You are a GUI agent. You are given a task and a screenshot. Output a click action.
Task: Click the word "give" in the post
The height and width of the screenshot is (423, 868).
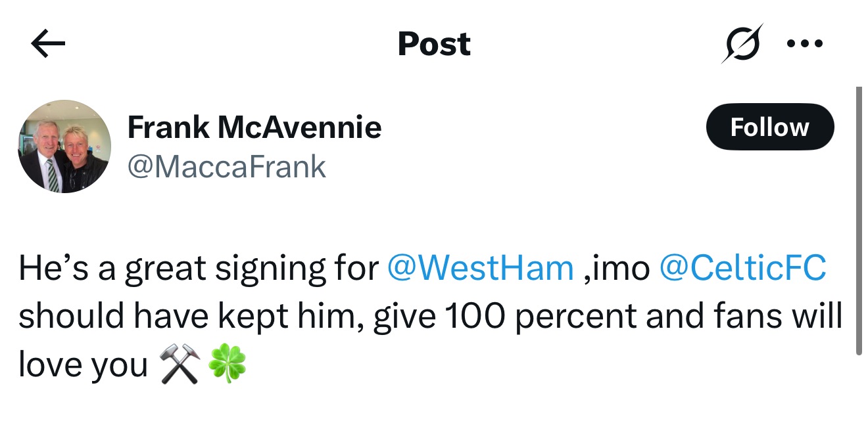(x=405, y=317)
